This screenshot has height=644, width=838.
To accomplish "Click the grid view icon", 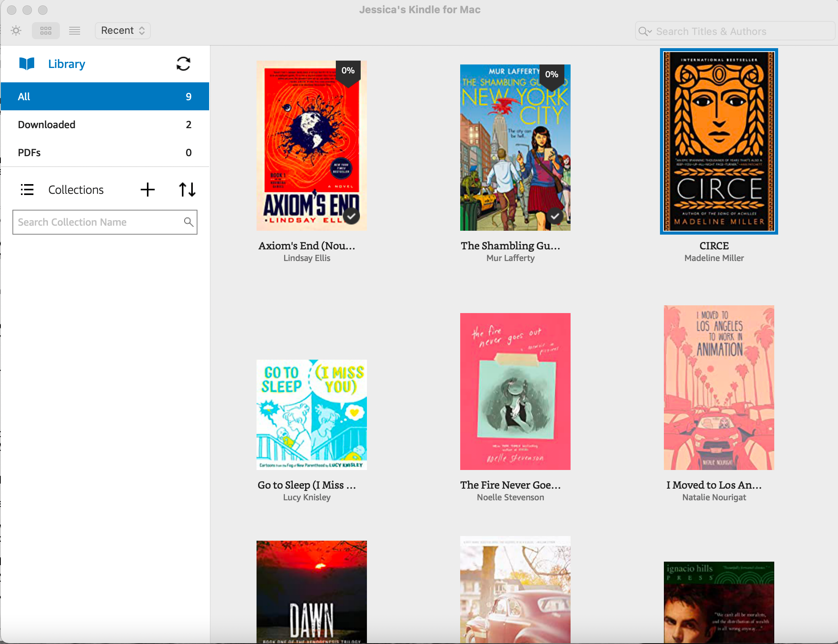I will coord(45,30).
